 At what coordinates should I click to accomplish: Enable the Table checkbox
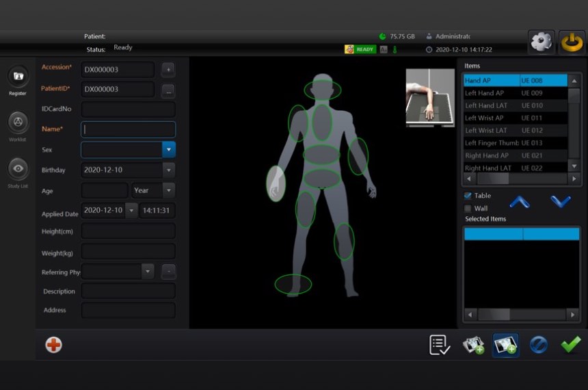(468, 196)
